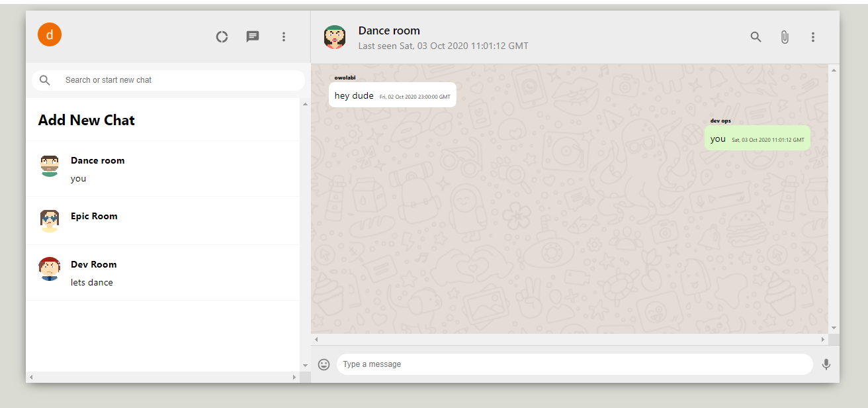Click the sidebar horizontal scroll left arrow
The width and height of the screenshot is (868, 408).
point(31,377)
